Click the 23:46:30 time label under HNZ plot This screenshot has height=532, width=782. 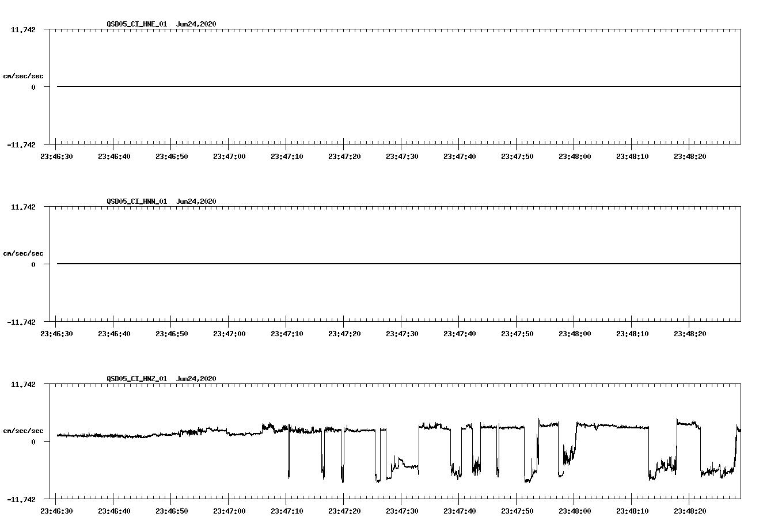click(56, 511)
